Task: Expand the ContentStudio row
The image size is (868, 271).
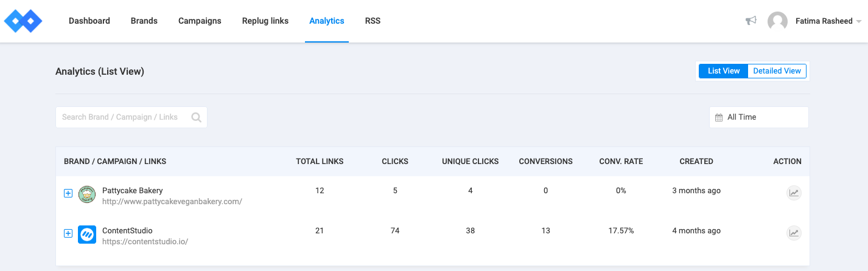Action: click(x=68, y=233)
